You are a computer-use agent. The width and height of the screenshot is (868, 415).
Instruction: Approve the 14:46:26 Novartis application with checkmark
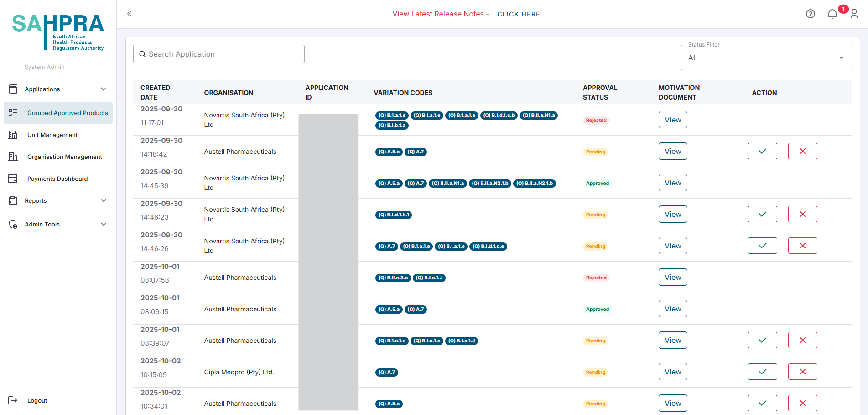[762, 246]
